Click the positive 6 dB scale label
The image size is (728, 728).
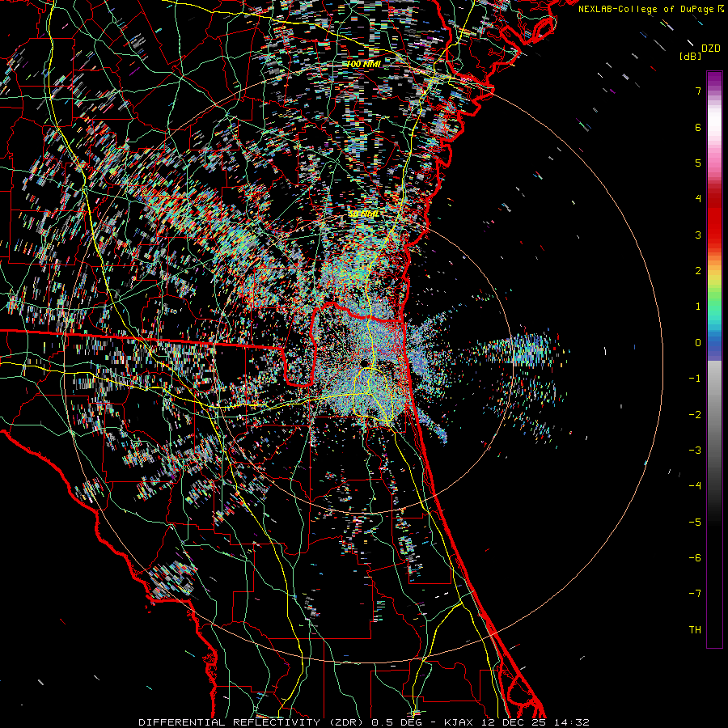point(698,127)
